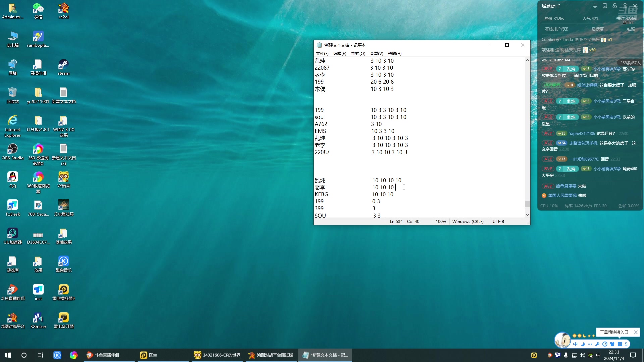Click the line number indicator Ln 534
This screenshot has height=362, width=644.
pos(396,221)
